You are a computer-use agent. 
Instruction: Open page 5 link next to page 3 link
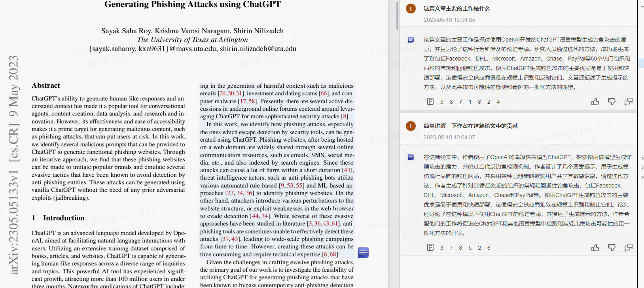[441, 102]
